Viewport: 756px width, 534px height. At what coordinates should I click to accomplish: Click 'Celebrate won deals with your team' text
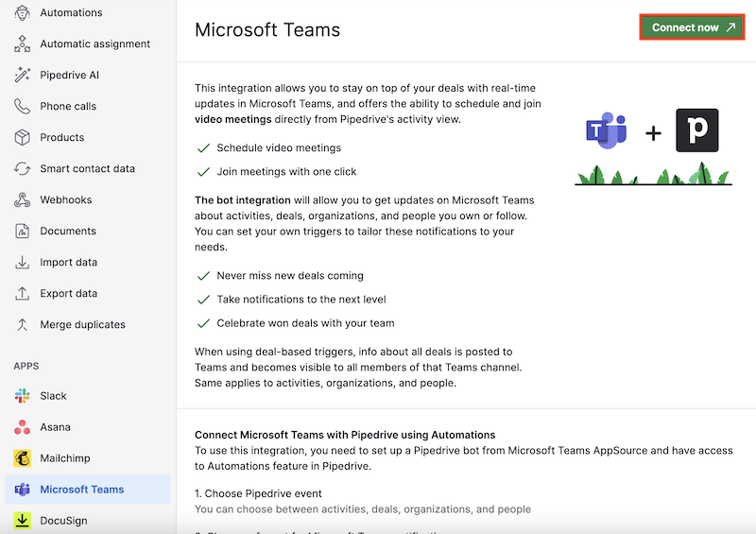click(x=305, y=323)
